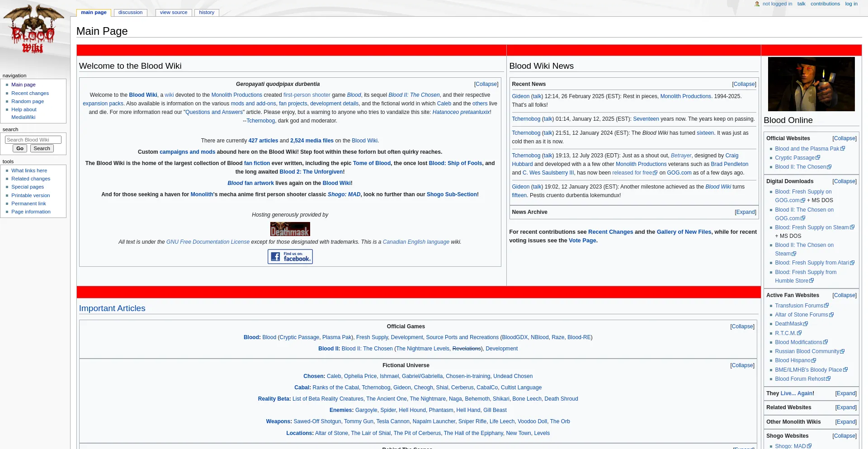This screenshot has height=449, width=868.
Task: Click external link icon next to DeathMask
Action: click(x=806, y=324)
